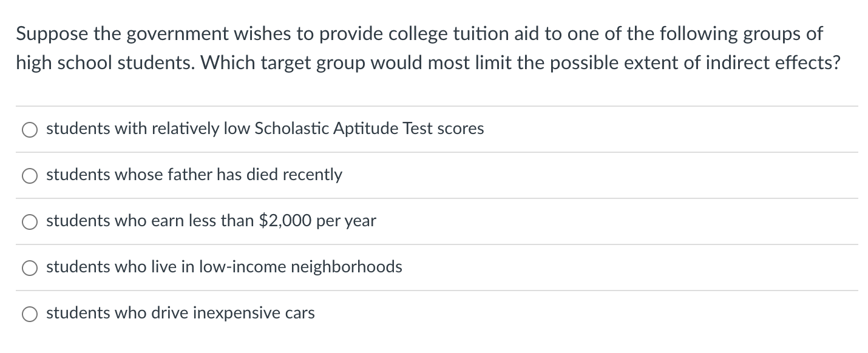Click the answer text about low test scores
Image resolution: width=868 pixels, height=353 pixels.
click(x=265, y=129)
